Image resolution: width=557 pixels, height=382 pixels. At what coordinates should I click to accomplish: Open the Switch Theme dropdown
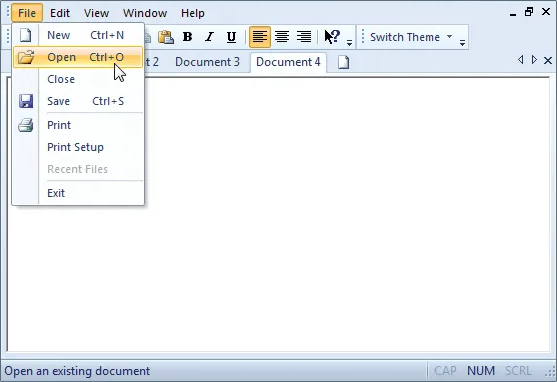point(411,37)
